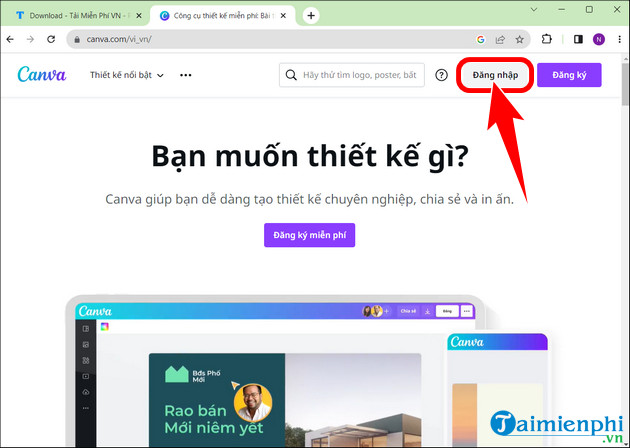The width and height of the screenshot is (630, 448).
Task: Bookmark this page with the star icon
Action: (x=520, y=39)
